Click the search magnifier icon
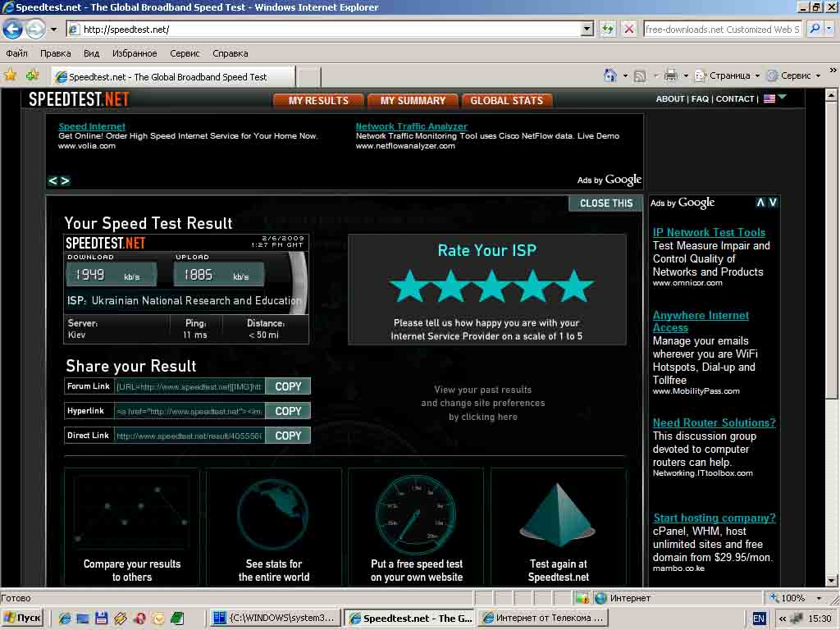The image size is (840, 630). click(x=815, y=29)
